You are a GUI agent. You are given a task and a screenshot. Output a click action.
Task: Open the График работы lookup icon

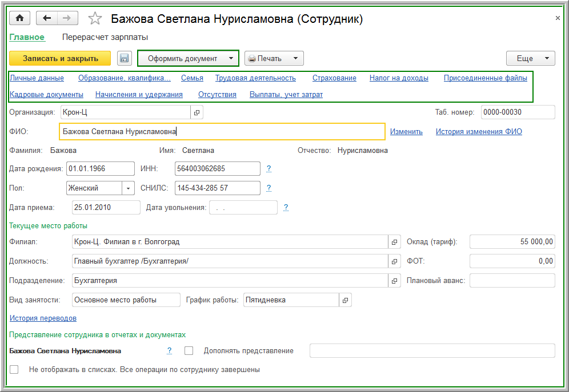(345, 300)
